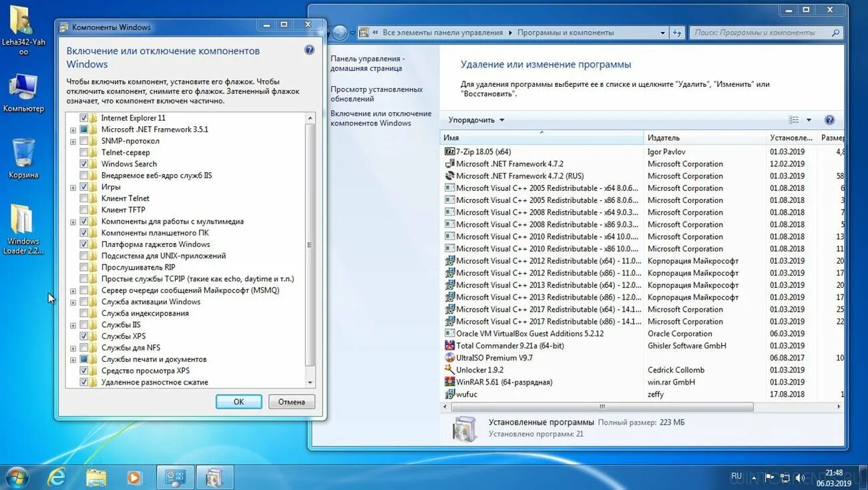
Task: Expand the Службы для NFS node
Action: point(73,348)
